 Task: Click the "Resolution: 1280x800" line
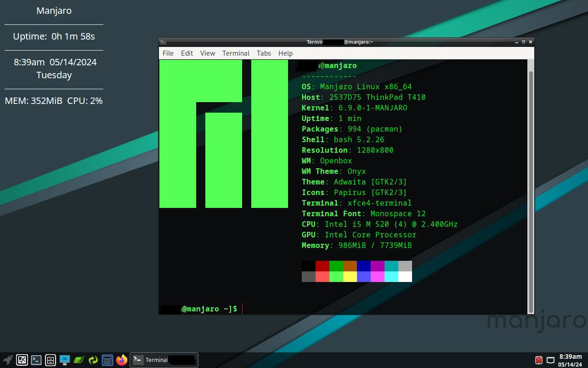[x=347, y=150]
